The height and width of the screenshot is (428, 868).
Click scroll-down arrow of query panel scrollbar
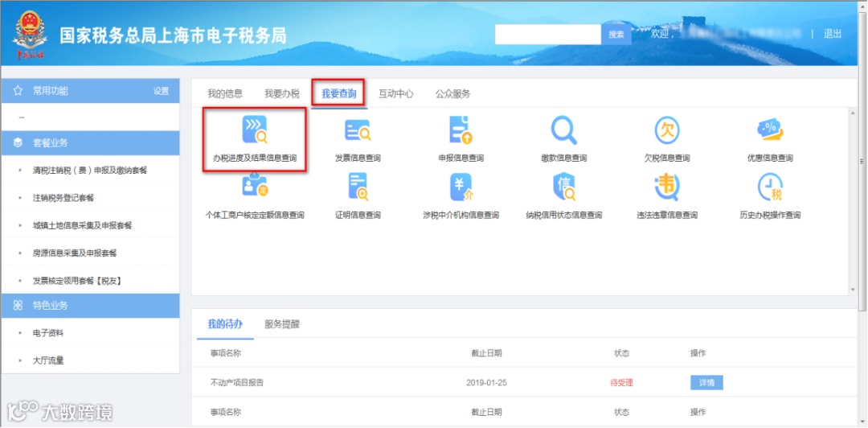tap(853, 290)
